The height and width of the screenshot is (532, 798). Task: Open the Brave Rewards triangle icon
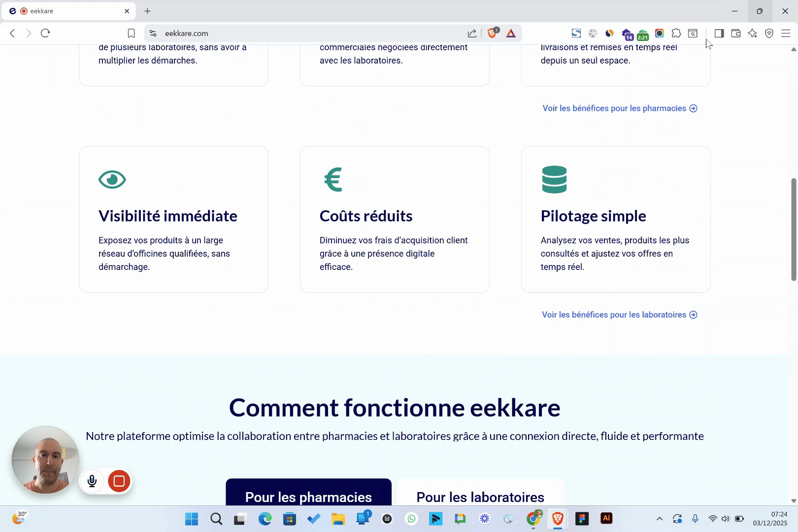pyautogui.click(x=511, y=33)
